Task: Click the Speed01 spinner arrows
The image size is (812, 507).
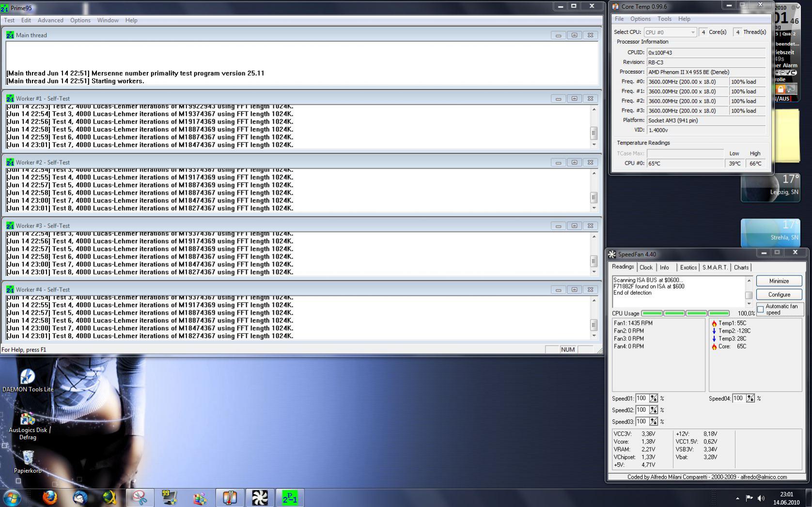Action: pos(654,398)
